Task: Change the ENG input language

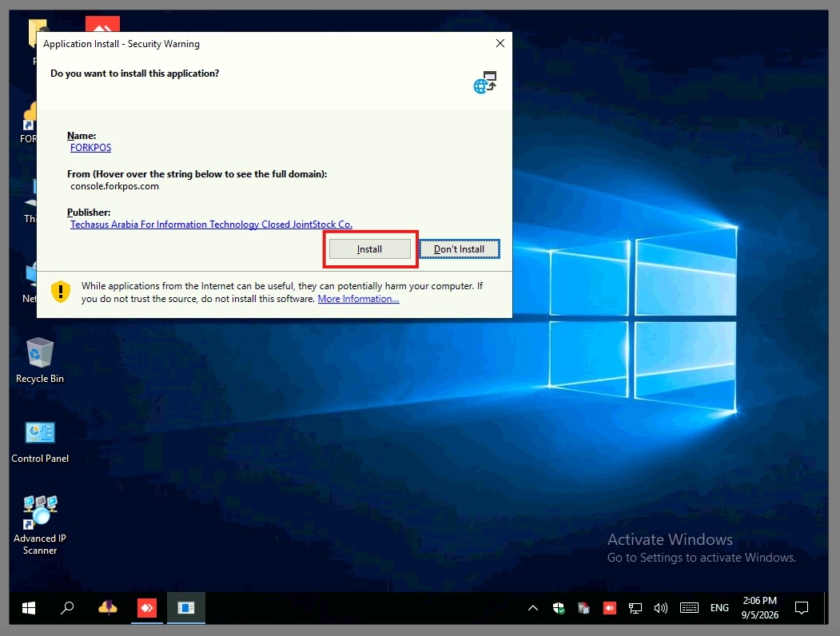Action: click(719, 607)
